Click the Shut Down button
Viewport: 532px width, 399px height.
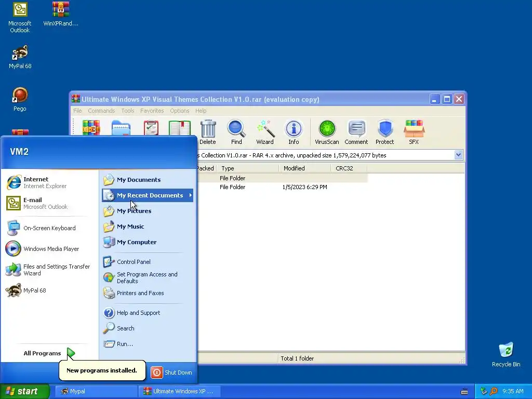[171, 373]
